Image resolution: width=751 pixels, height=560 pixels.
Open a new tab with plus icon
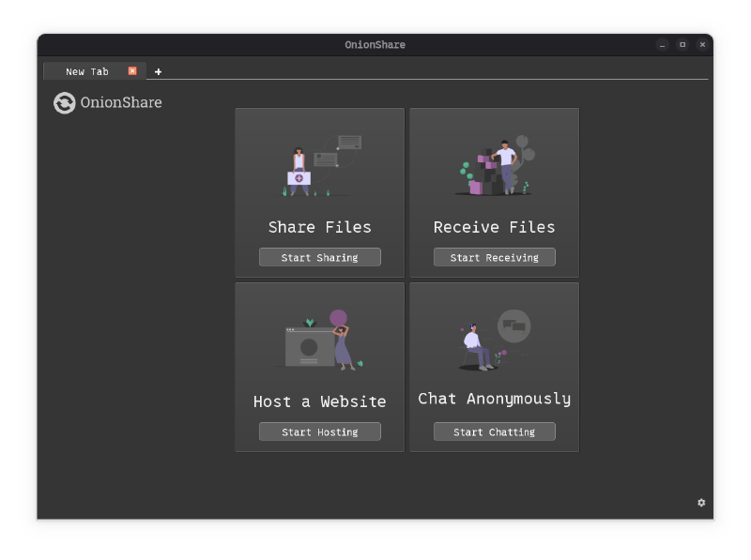pos(158,72)
